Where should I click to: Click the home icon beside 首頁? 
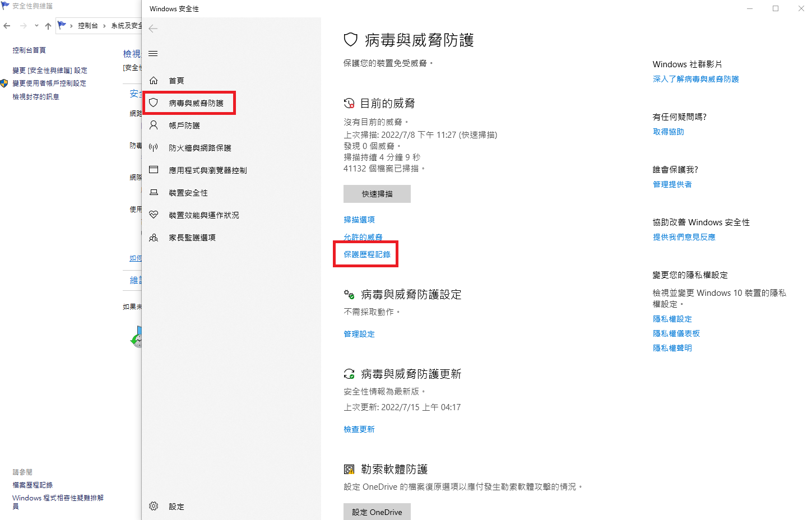(154, 81)
